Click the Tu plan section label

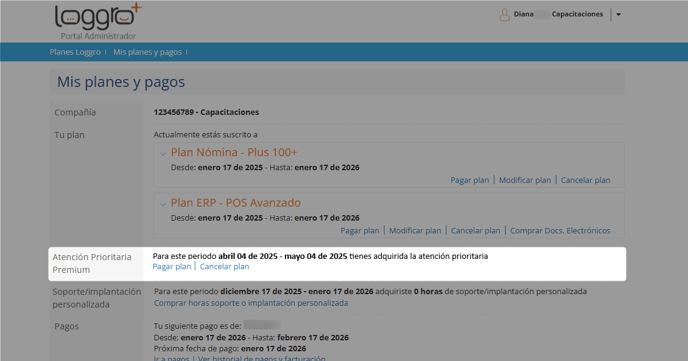pyautogui.click(x=69, y=135)
